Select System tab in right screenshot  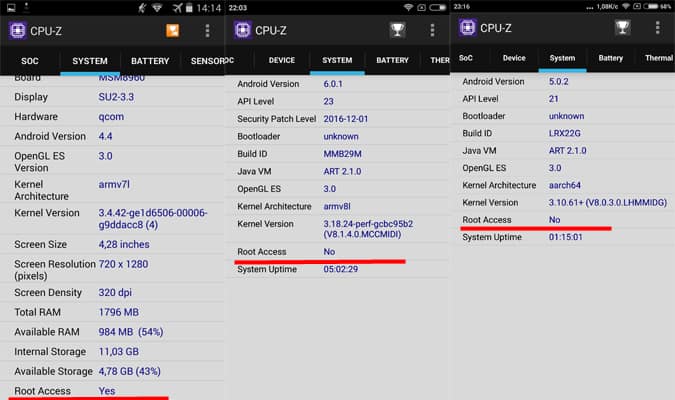pyautogui.click(x=562, y=58)
